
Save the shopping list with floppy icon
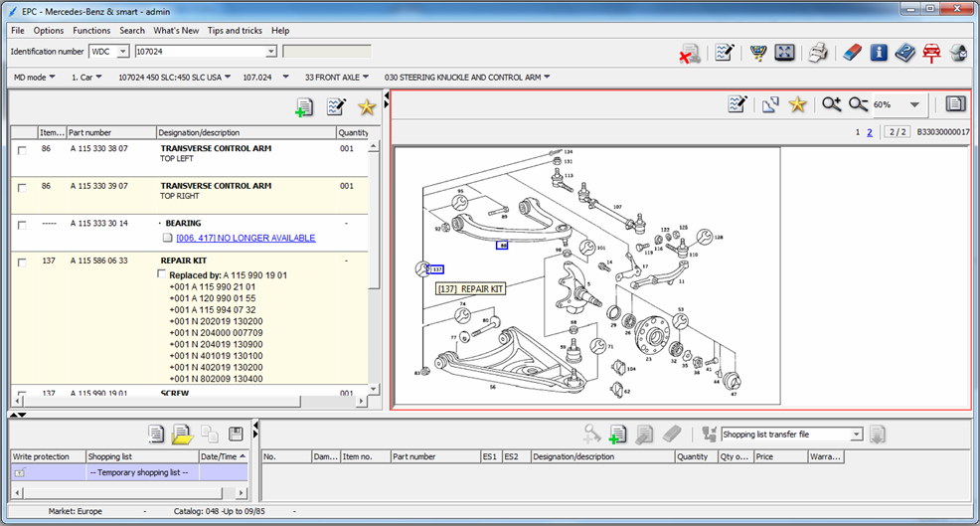236,434
